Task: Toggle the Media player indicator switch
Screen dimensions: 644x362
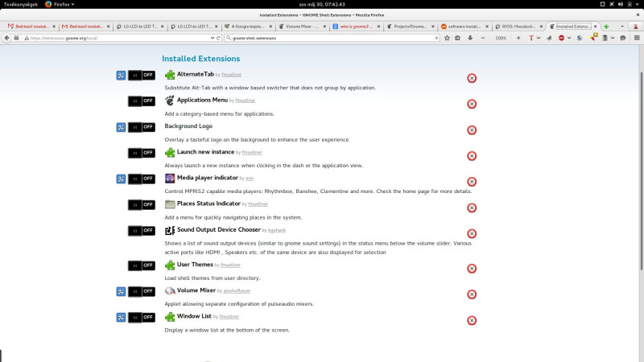Action: 142,179
